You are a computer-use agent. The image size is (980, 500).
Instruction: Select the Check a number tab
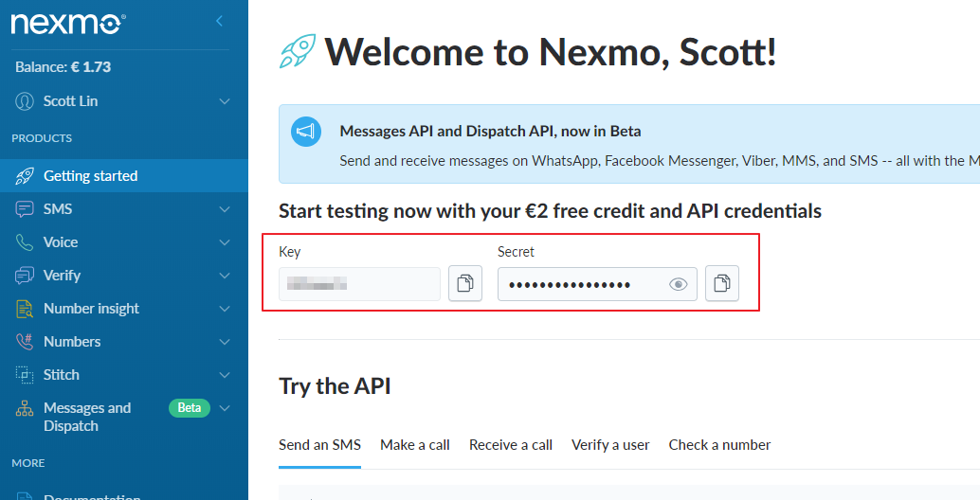tap(719, 445)
